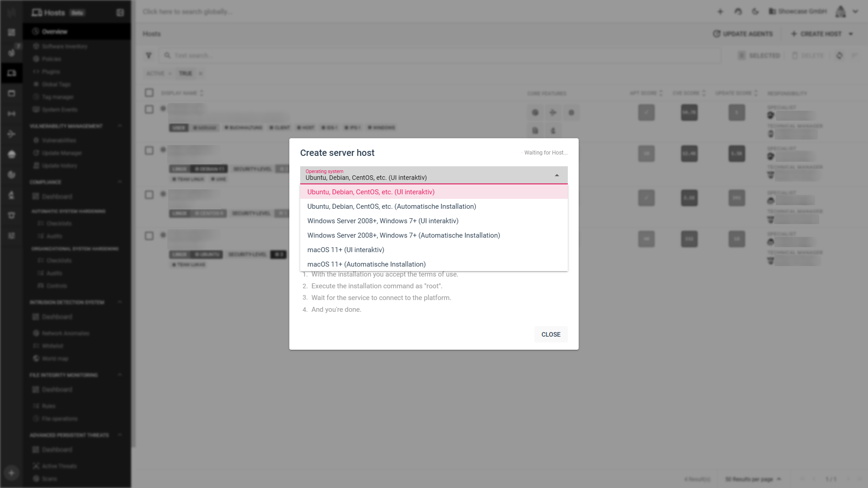Check the first host row checkbox

(x=149, y=109)
